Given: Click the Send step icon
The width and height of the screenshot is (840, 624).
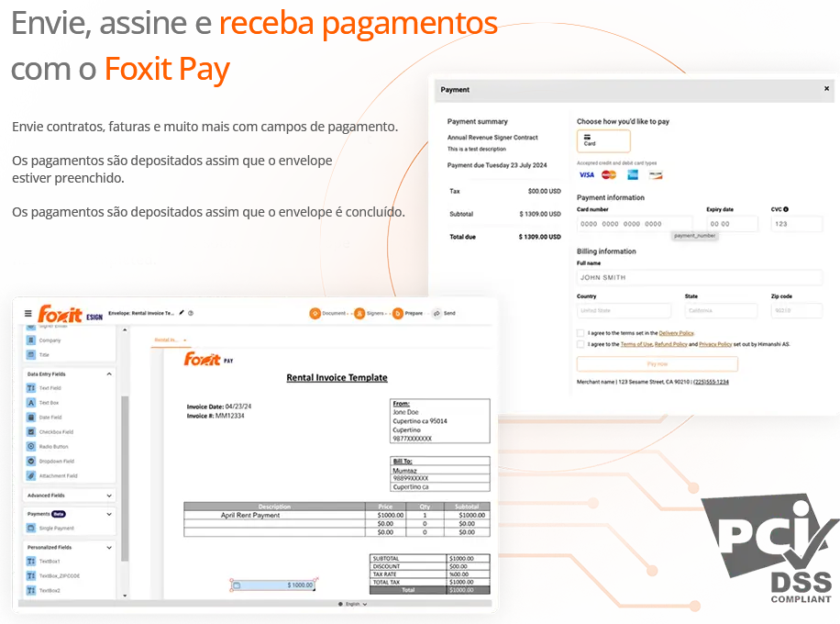Looking at the screenshot, I should 437,313.
